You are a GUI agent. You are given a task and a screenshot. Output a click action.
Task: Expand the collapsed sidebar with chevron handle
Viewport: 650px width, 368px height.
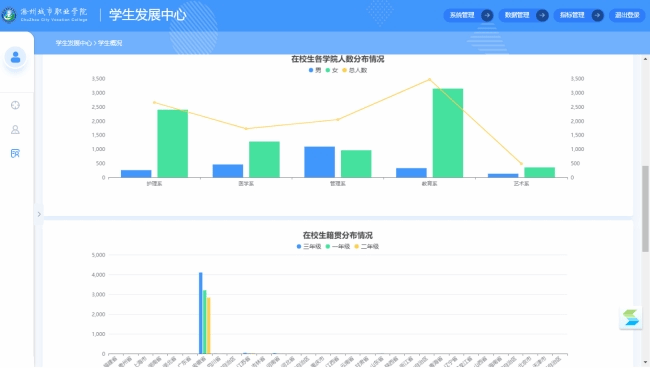[39, 214]
